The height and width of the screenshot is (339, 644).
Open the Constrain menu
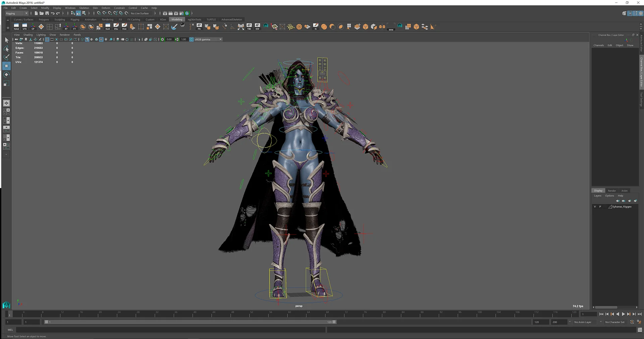click(119, 8)
